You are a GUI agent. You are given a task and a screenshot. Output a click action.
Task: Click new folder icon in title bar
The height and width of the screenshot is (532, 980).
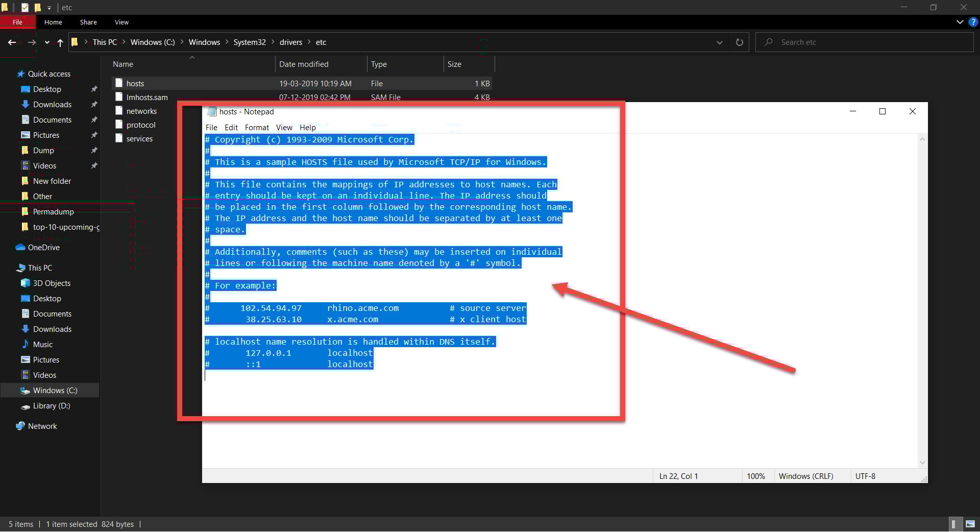(x=37, y=8)
